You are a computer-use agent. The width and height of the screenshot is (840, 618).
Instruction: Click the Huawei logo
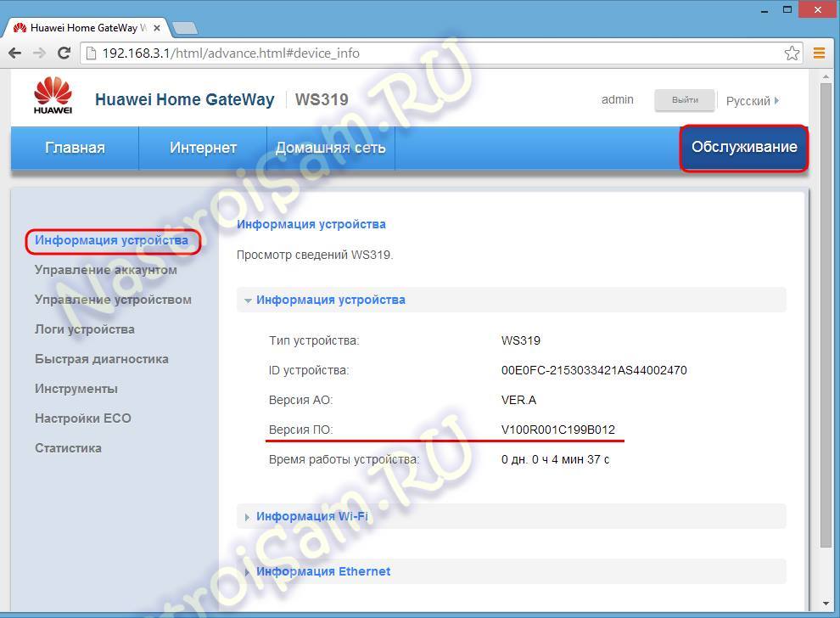pos(53,96)
